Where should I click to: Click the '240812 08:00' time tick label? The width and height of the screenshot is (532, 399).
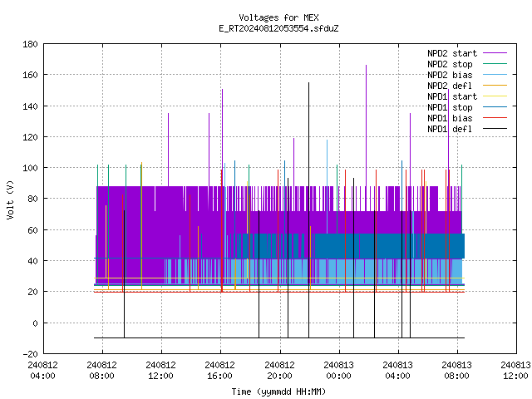click(x=101, y=371)
